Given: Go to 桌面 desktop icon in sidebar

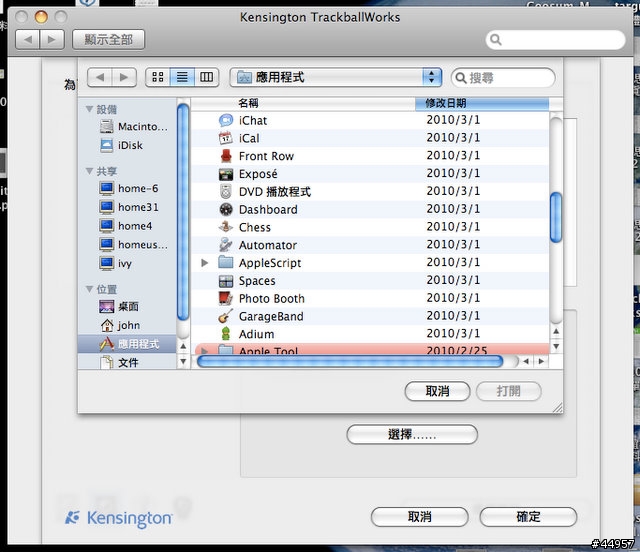Looking at the screenshot, I should coord(107,307).
